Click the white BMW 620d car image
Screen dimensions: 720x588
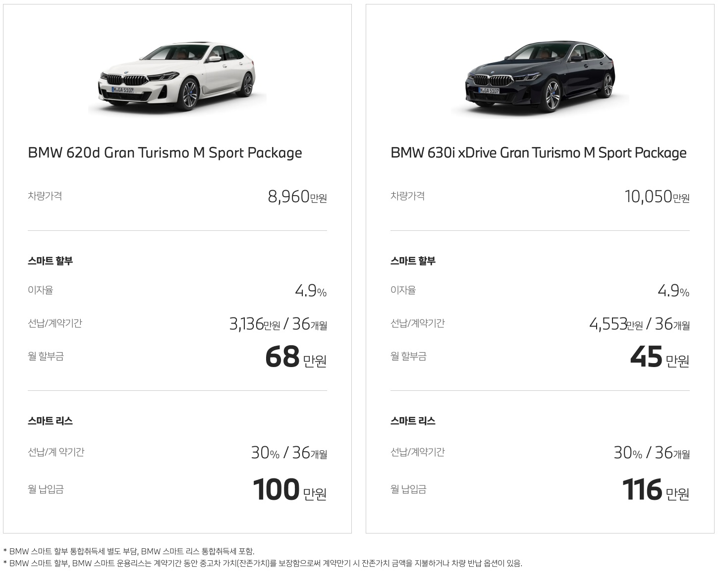coord(177,76)
